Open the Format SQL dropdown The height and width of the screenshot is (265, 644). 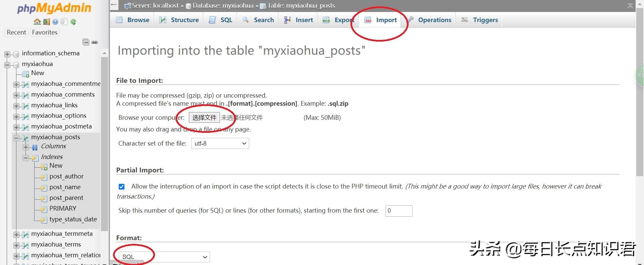[x=164, y=257]
